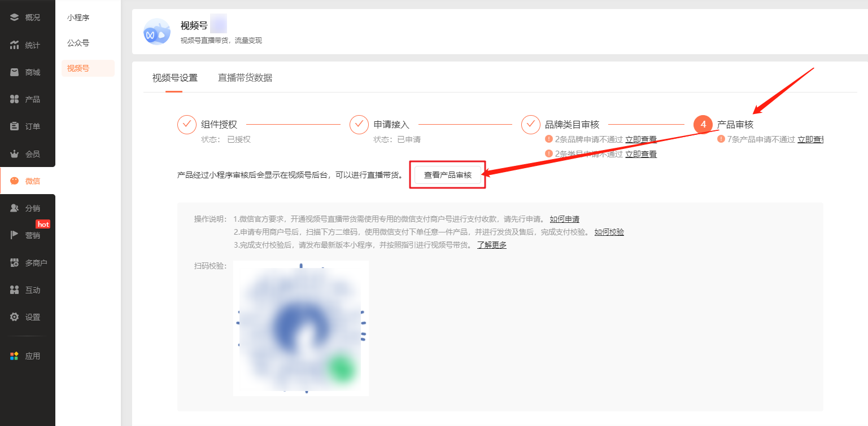868x426 pixels.
Task: Open the 应用 apps colored icon
Action: [15, 356]
